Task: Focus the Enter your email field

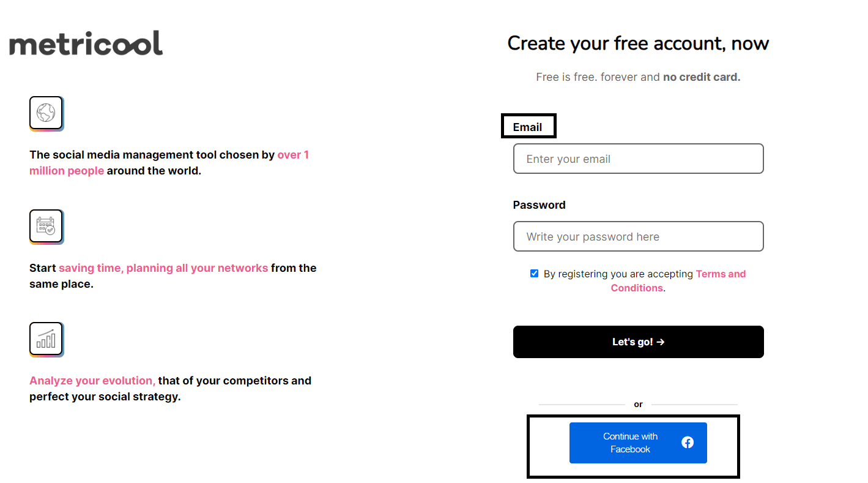Action: 638,159
